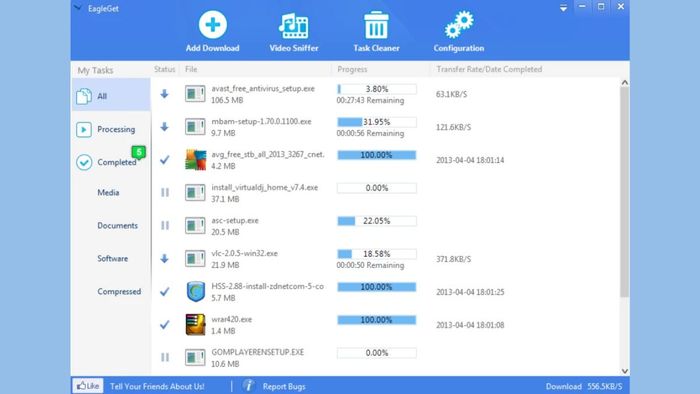Select the avast setup file icon
The height and width of the screenshot is (394, 700).
[195, 94]
